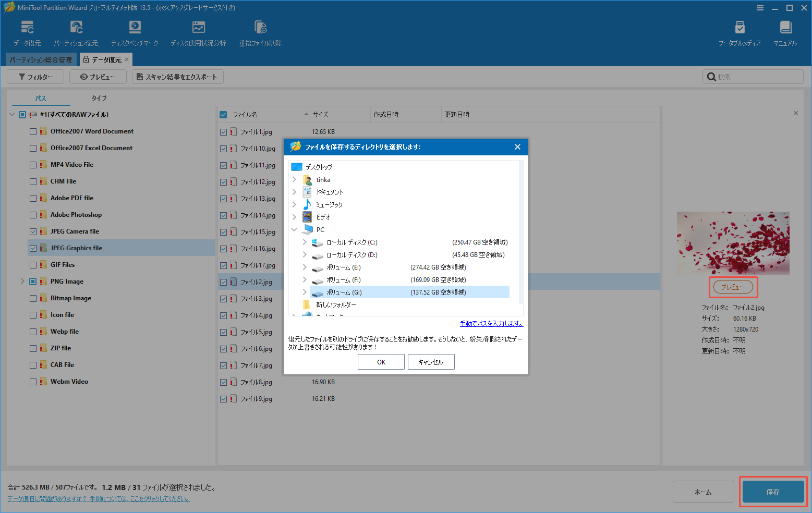Confirm with the OK button
Image resolution: width=812 pixels, height=513 pixels.
click(381, 361)
